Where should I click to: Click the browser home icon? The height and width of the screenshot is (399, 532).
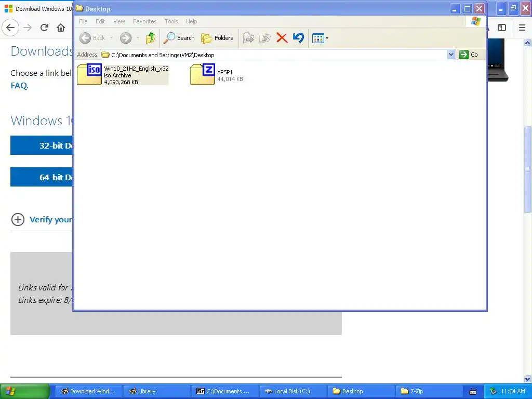click(61, 28)
